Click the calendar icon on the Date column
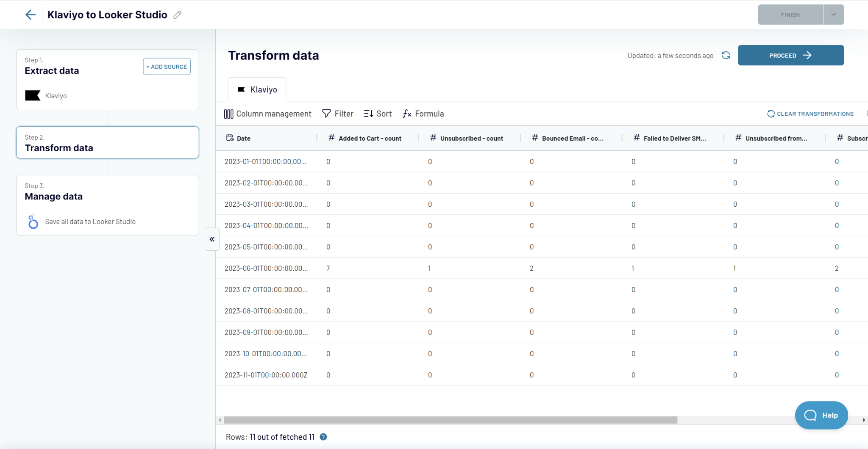The height and width of the screenshot is (449, 868). (230, 138)
